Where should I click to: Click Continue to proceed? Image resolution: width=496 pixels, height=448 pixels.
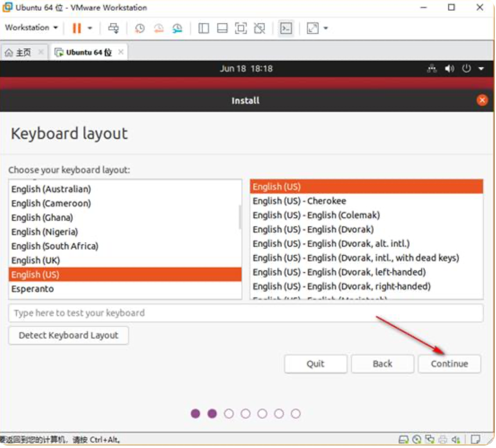(x=449, y=364)
